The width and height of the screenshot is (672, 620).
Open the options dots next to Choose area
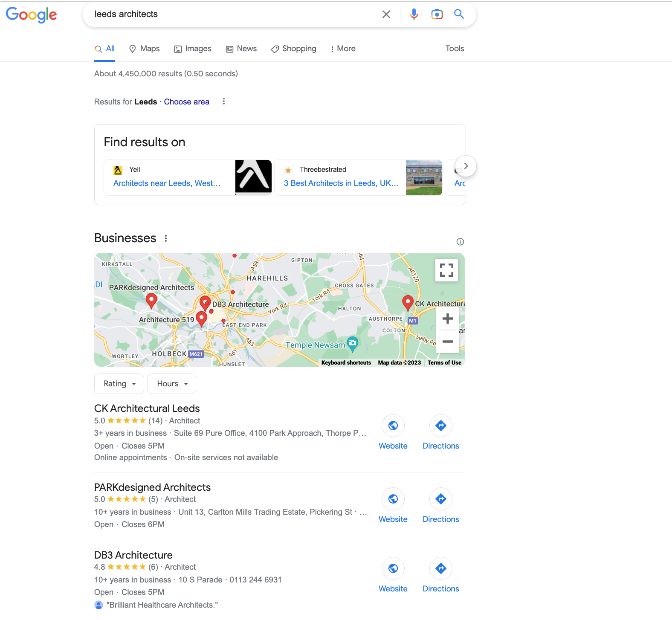pos(224,101)
